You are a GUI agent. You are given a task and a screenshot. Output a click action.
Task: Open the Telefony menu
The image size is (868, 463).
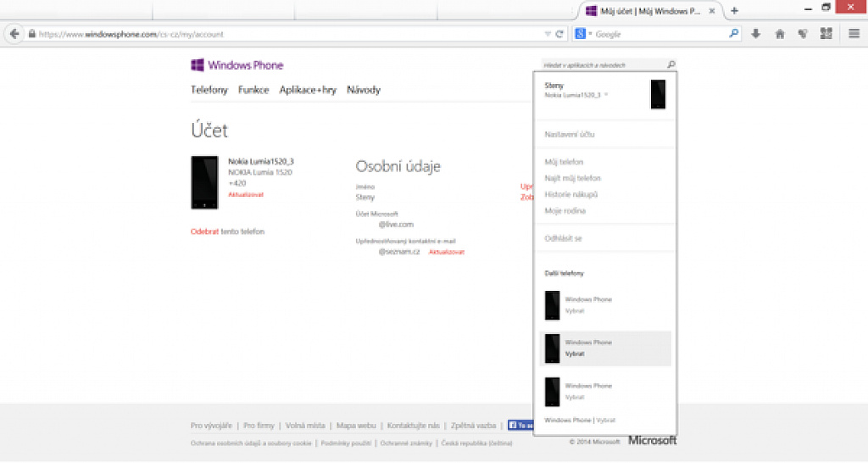click(209, 90)
